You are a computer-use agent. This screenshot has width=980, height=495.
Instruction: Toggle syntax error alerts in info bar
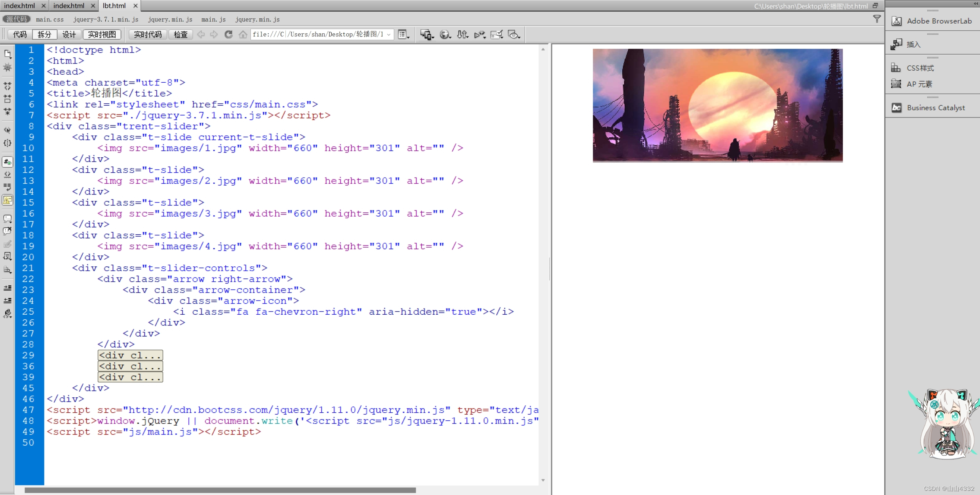tap(7, 200)
